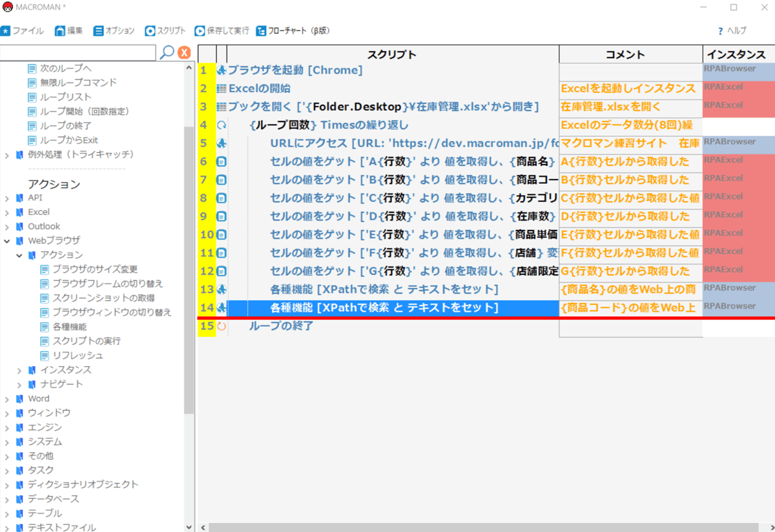This screenshot has height=532, width=775.
Task: Select script line URLにアクセス
Action: click(x=413, y=143)
